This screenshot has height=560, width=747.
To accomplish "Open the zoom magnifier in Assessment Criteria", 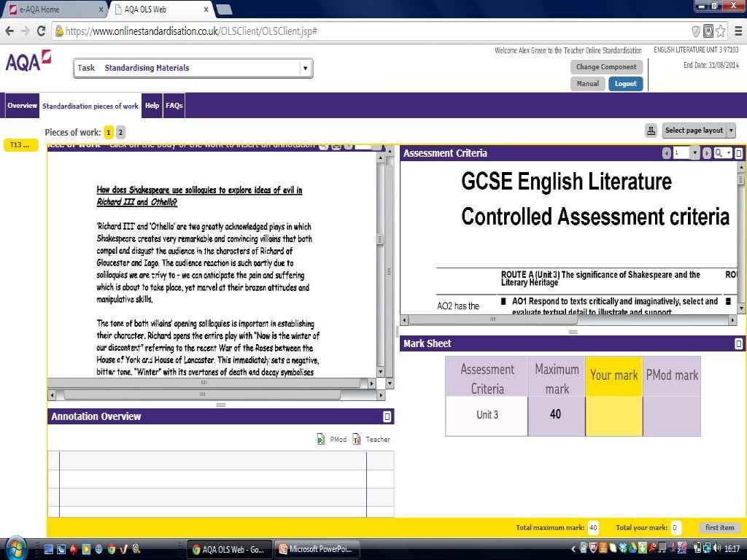I will 718,153.
